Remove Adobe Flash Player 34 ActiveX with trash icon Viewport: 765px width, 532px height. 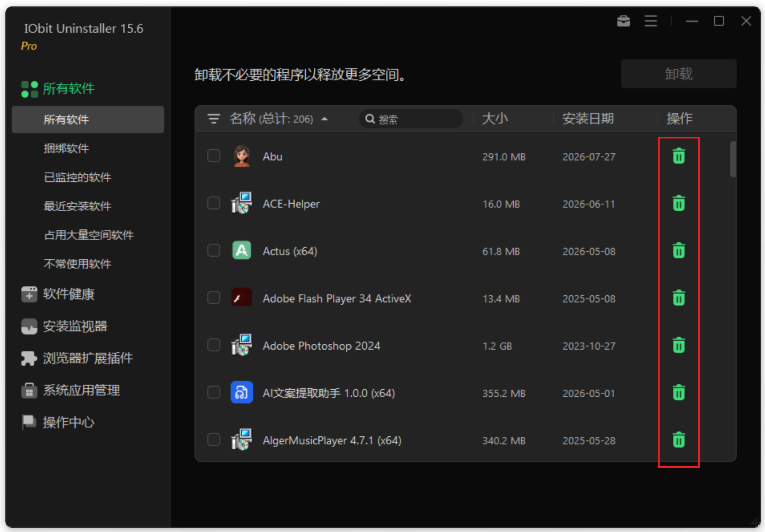tap(678, 298)
